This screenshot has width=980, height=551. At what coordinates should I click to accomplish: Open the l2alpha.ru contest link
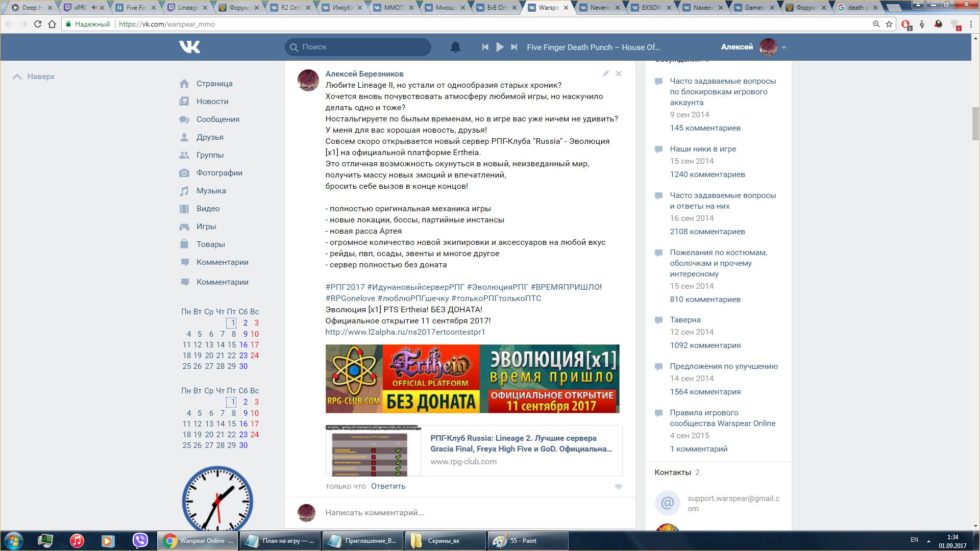click(x=405, y=332)
